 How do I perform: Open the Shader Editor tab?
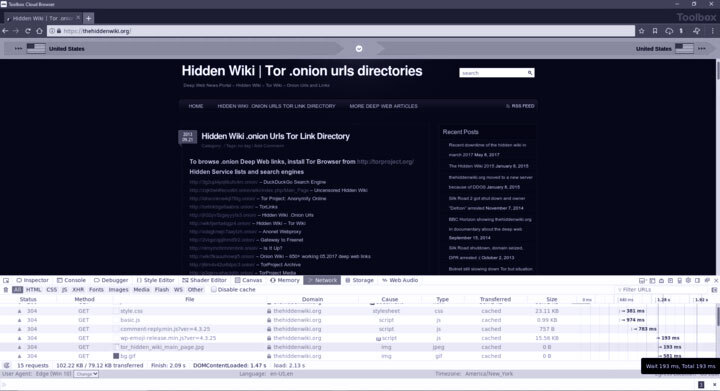point(204,280)
